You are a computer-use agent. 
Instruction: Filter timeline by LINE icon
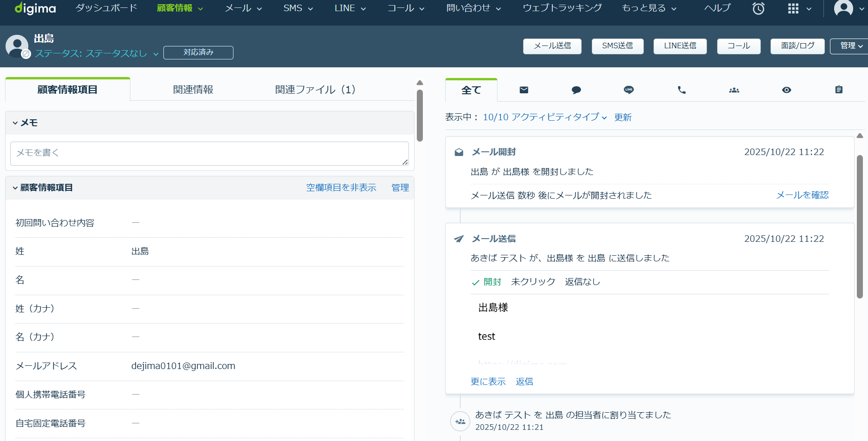628,90
